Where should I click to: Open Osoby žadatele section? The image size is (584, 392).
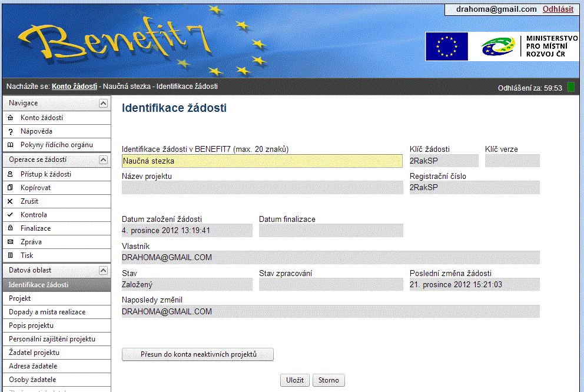point(57,380)
